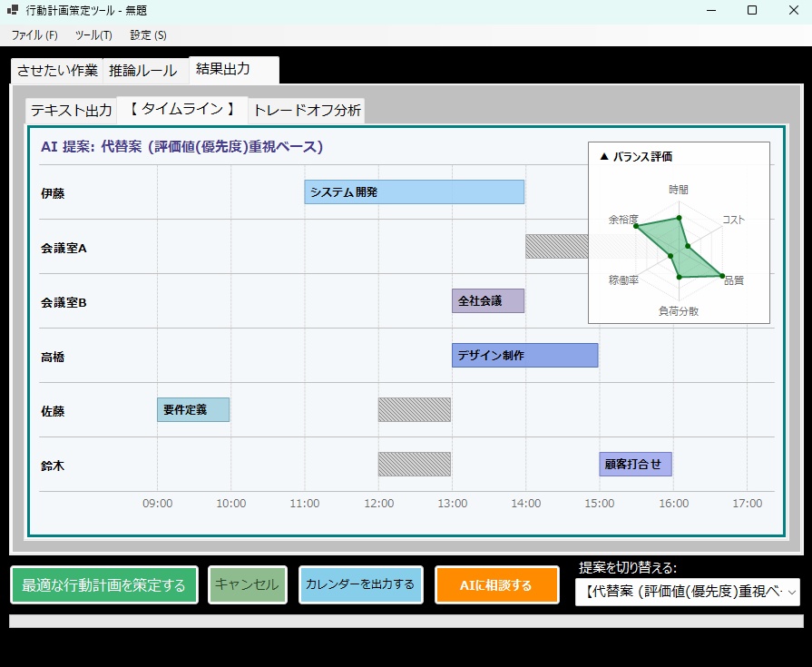Image resolution: width=812 pixels, height=667 pixels.
Task: Click the hatched block in 会議室A row
Action: point(557,247)
